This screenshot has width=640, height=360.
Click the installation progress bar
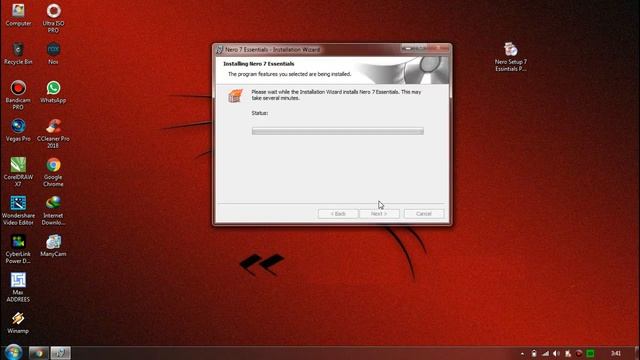click(338, 131)
